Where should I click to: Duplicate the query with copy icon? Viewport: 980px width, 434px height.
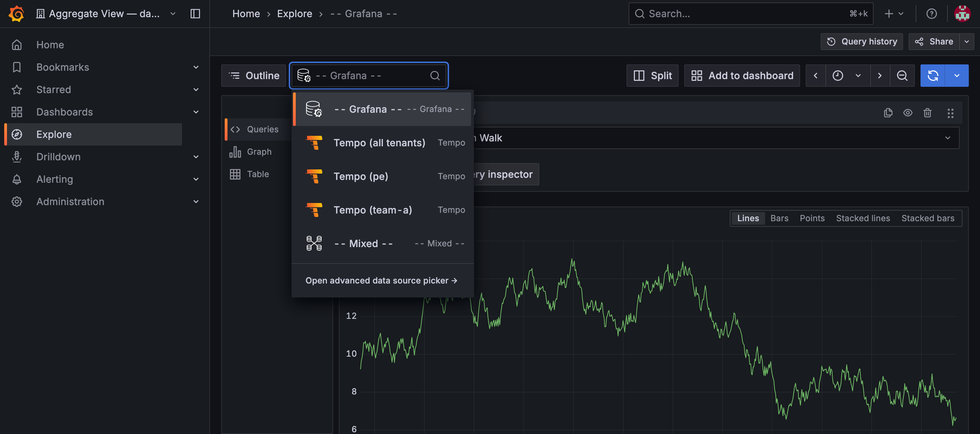coord(888,113)
